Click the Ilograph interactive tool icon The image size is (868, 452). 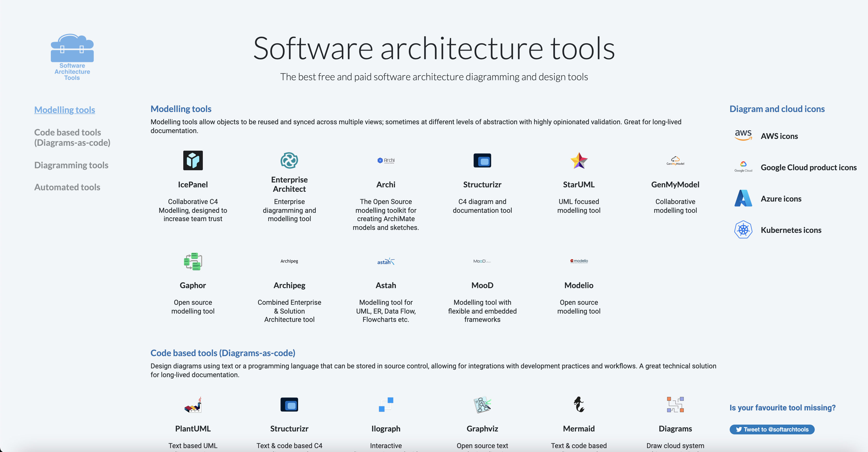point(385,405)
